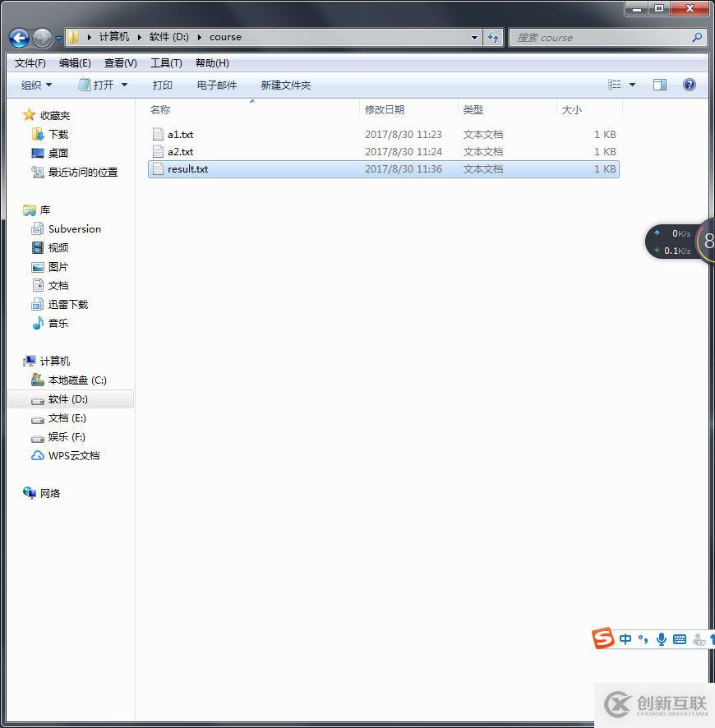Screen dimensions: 715x728
Task: Open the 编辑(E) menu
Action: [x=75, y=63]
